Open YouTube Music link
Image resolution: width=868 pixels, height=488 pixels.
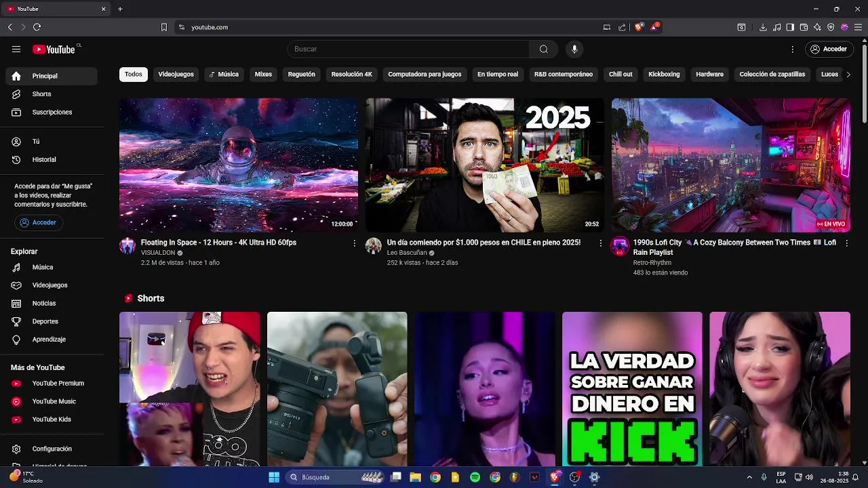pyautogui.click(x=52, y=401)
